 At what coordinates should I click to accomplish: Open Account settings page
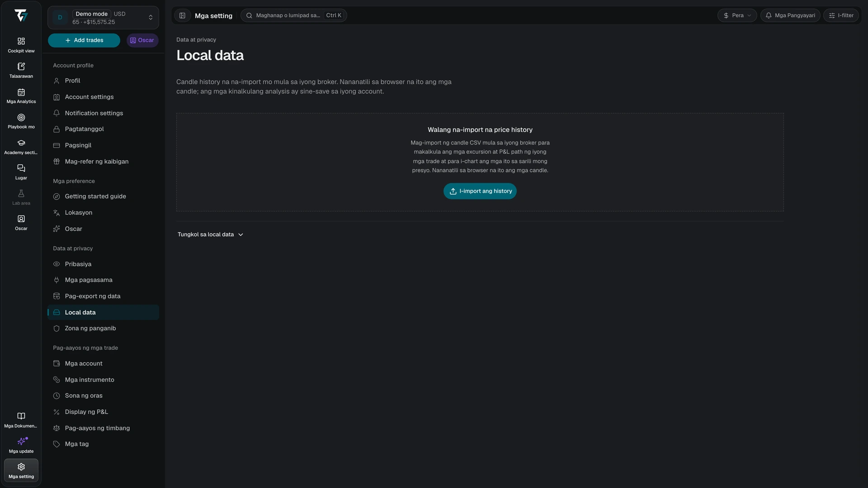103,97
